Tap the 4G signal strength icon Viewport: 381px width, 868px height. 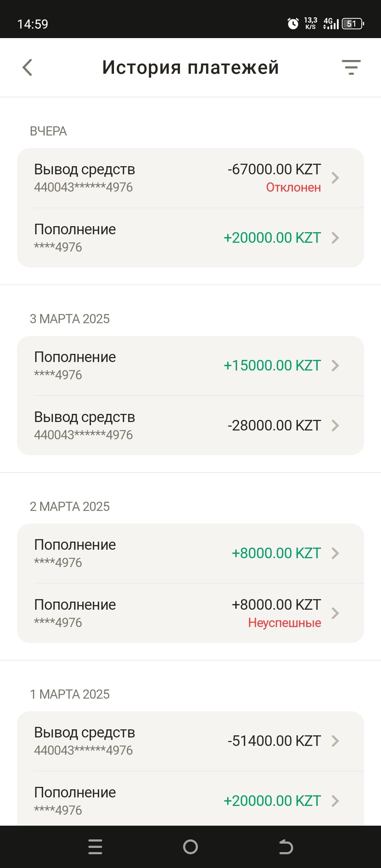331,24
